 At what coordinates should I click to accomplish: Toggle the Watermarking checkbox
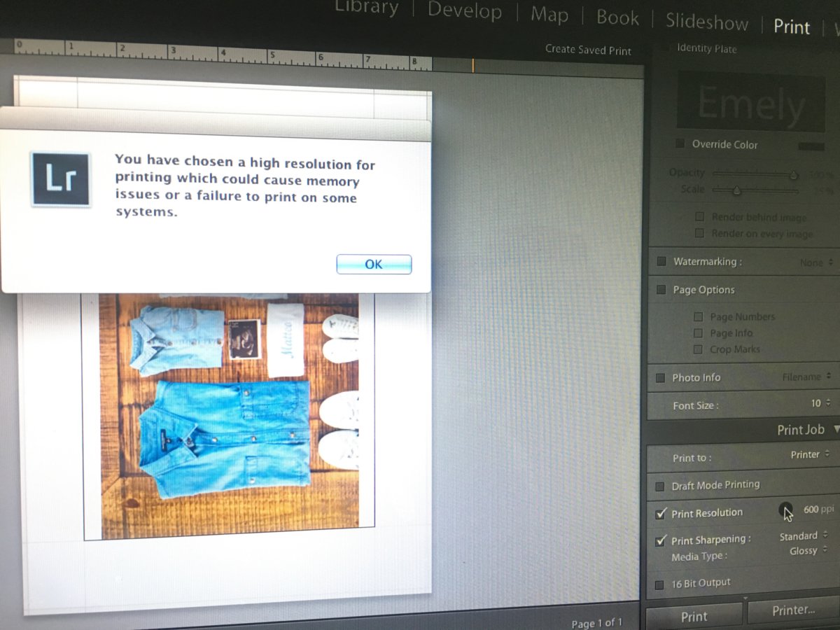pos(661,262)
